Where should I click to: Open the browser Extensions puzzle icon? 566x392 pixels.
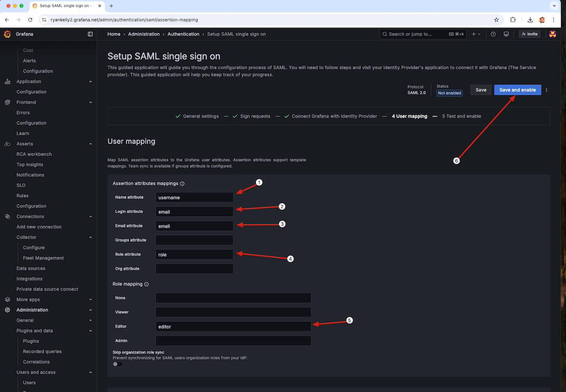tap(513, 20)
